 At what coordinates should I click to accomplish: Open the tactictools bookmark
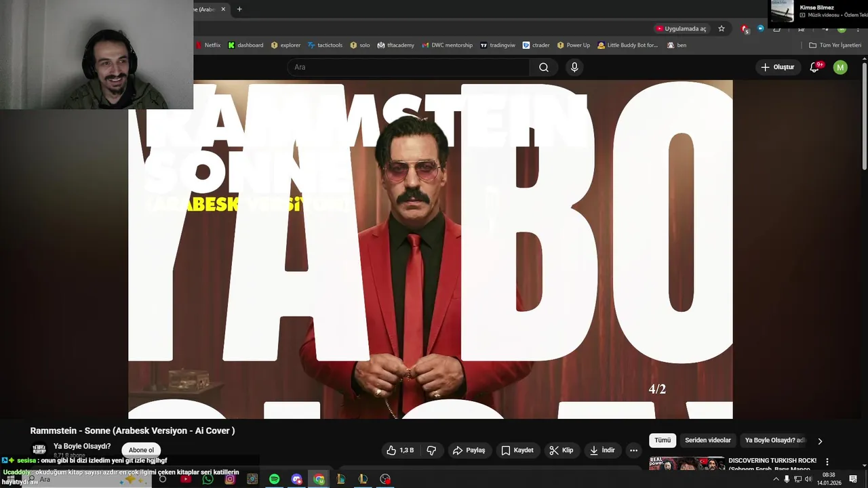(325, 45)
